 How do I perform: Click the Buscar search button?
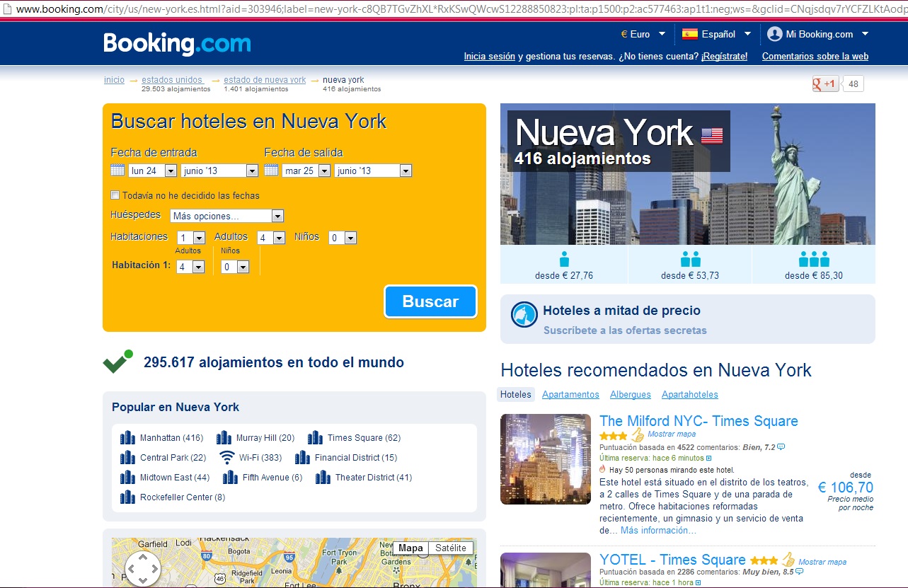(430, 301)
